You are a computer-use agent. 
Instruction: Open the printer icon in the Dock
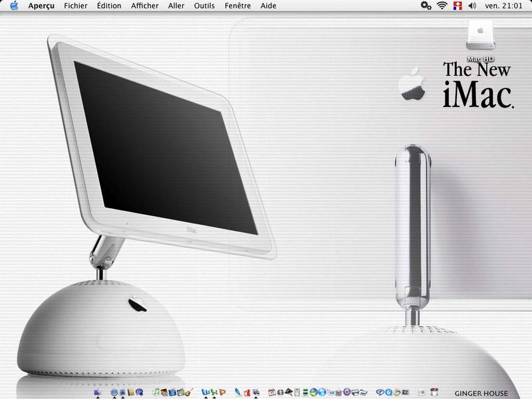tap(355, 392)
